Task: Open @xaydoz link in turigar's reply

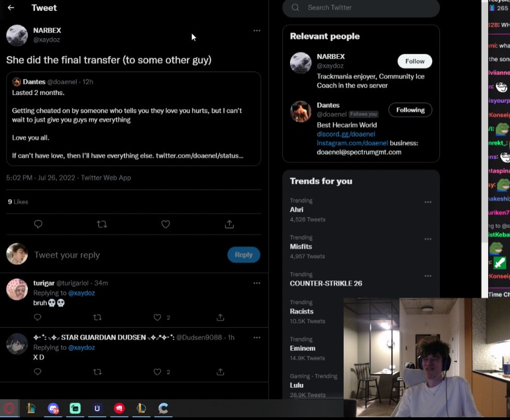Action: click(x=82, y=293)
